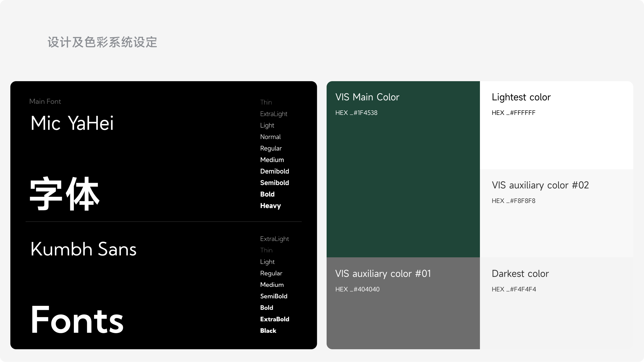The image size is (644, 362).
Task: Click the large 字体 sample text
Action: [x=64, y=194]
